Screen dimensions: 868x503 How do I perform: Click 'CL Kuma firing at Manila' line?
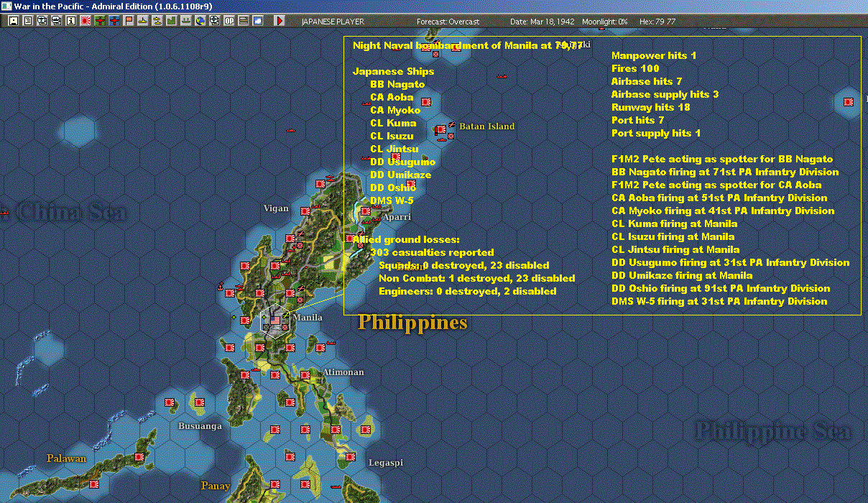tap(675, 223)
